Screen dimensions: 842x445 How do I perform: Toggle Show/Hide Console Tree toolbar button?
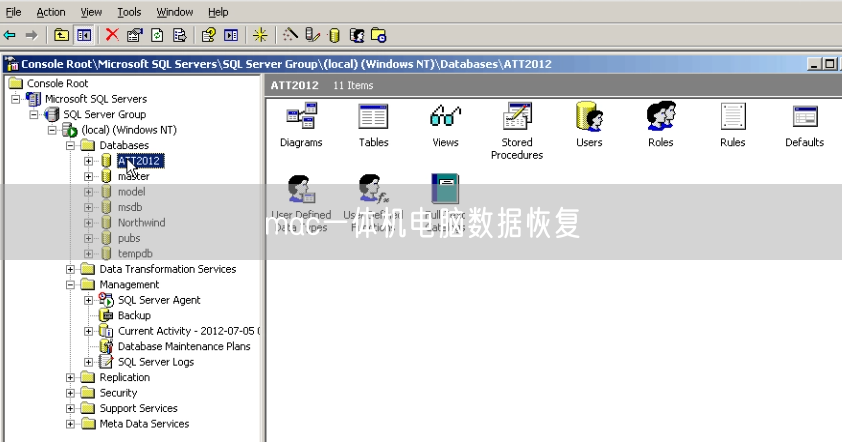tap(84, 35)
